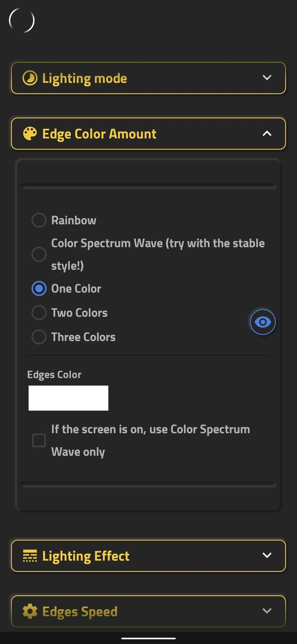This screenshot has height=644, width=297.
Task: Open the Lighting Effect section title
Action: pyautogui.click(x=86, y=556)
